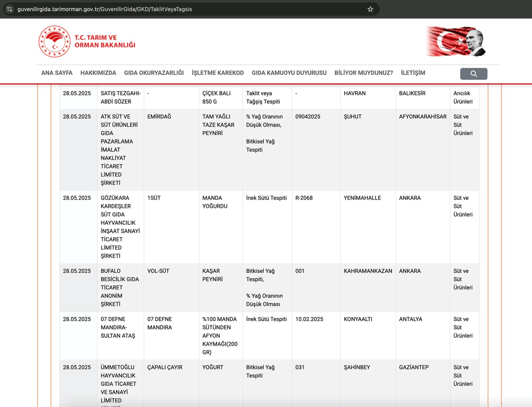Select the GAZİANTEP province cell
Screen dimensions: 532x407
coord(423,384)
